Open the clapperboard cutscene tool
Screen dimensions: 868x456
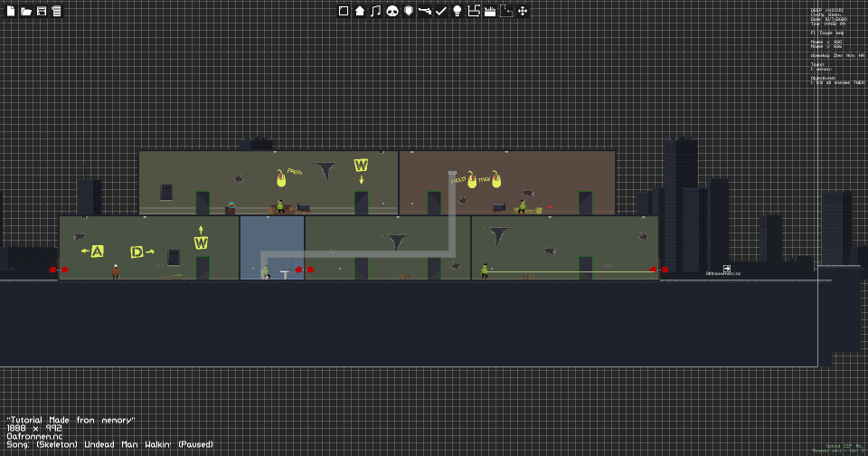click(490, 11)
